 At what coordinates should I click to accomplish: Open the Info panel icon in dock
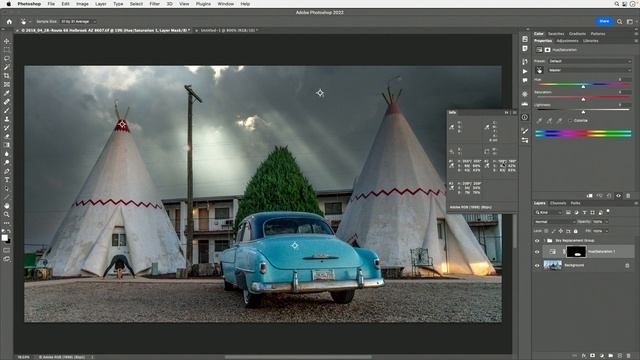pyautogui.click(x=525, y=117)
